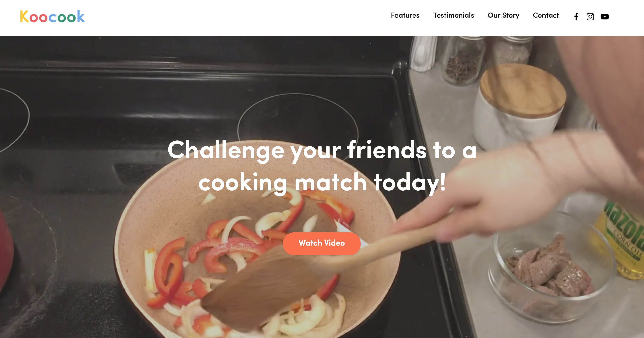Open the Testimonials nav item

454,15
